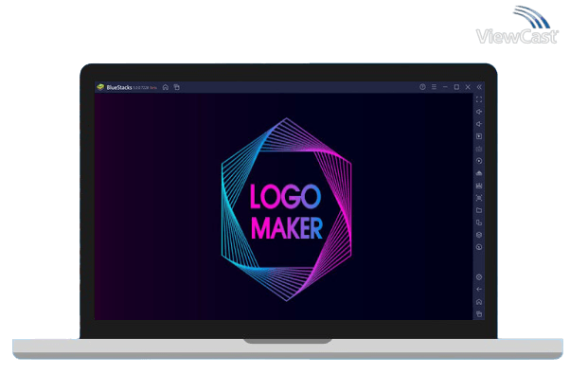This screenshot has height=392, width=570.
Task: Open the help question mark icon
Action: coord(422,87)
